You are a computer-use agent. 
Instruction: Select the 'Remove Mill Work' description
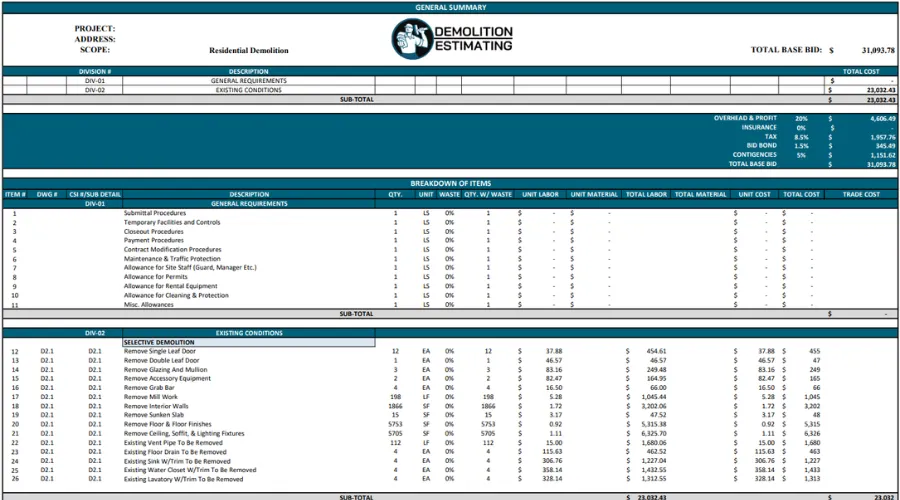(x=151, y=397)
